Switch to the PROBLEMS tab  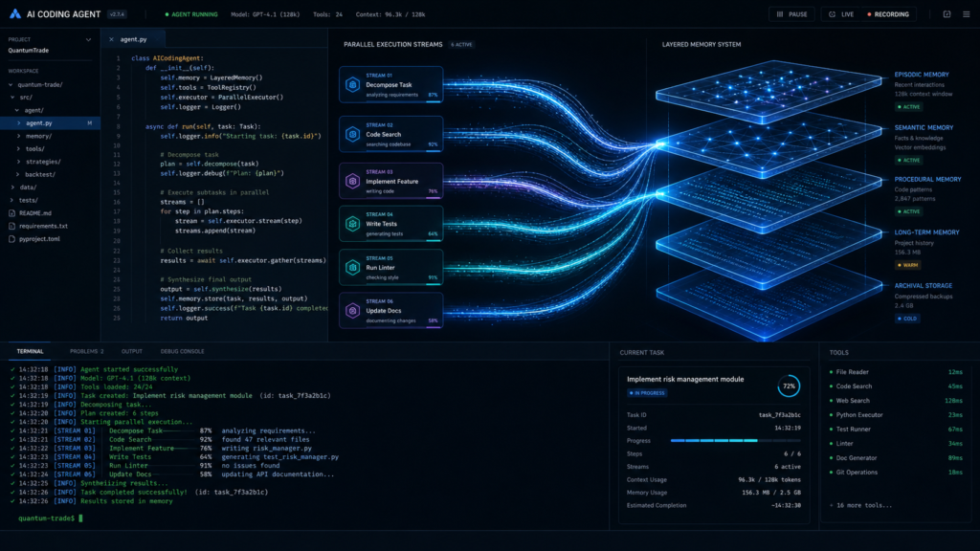[87, 351]
